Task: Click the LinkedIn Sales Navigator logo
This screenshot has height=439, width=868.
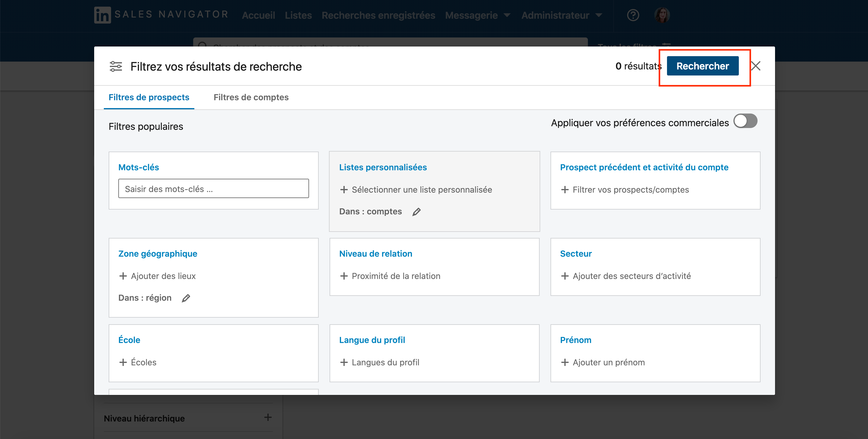Action: [161, 15]
